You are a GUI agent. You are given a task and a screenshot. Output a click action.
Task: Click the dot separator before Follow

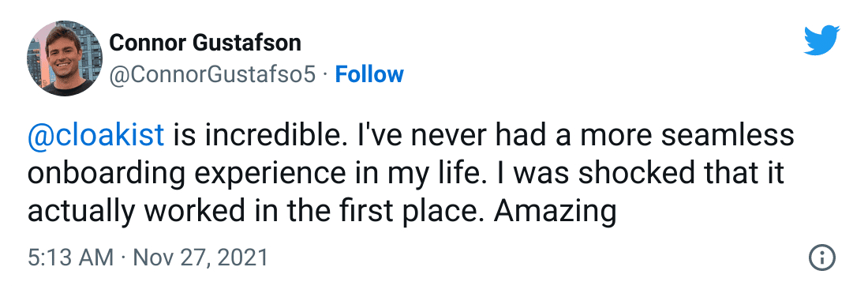tap(325, 75)
